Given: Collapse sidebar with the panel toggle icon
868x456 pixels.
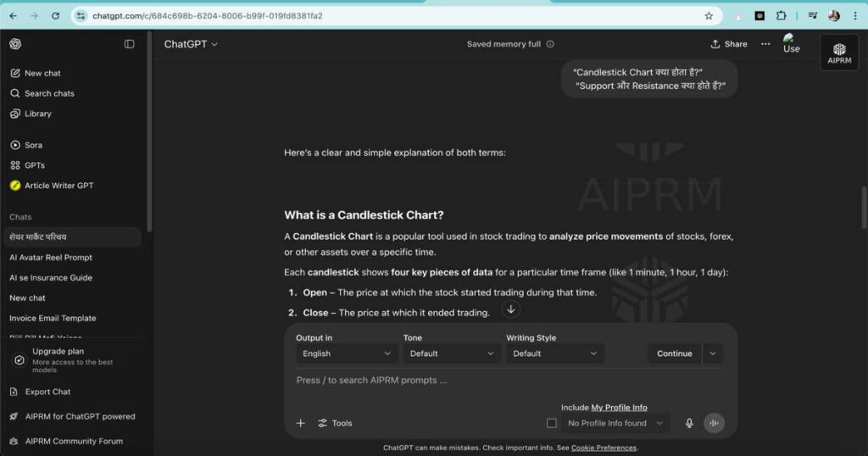Looking at the screenshot, I should (x=129, y=44).
